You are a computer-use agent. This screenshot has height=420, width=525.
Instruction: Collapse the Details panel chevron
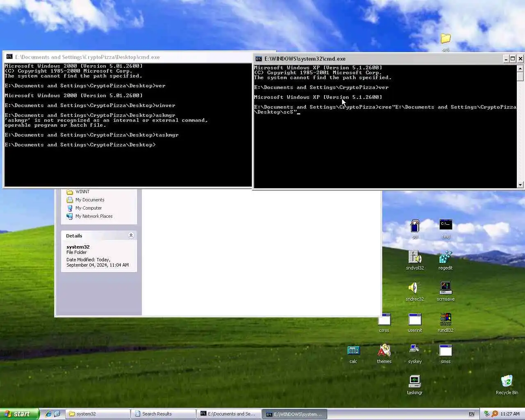pos(131,235)
